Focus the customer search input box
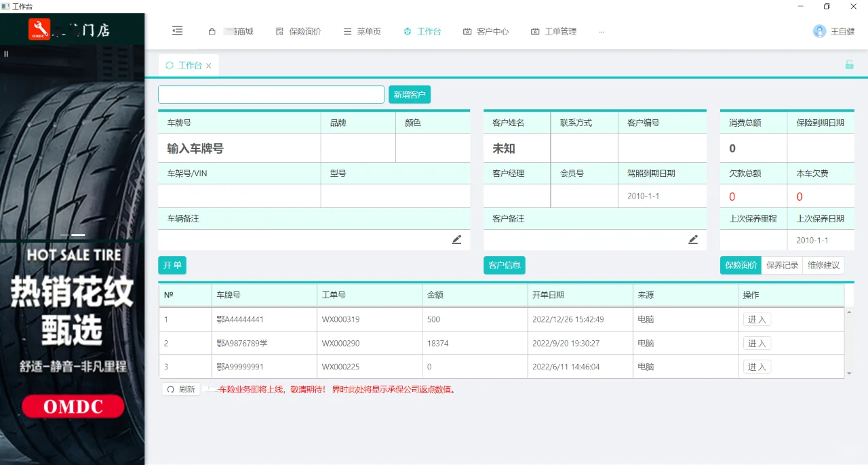This screenshot has width=868, height=465. click(271, 94)
